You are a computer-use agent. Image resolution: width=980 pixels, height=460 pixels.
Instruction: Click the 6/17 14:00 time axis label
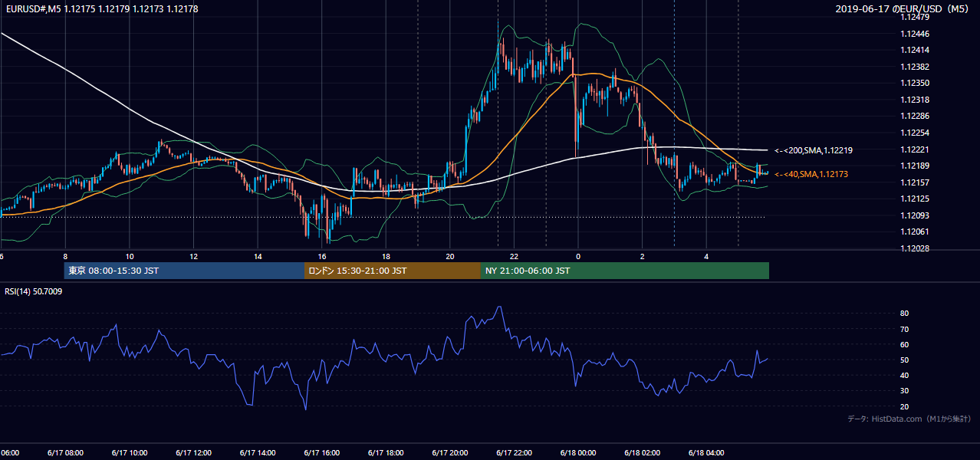[257, 452]
